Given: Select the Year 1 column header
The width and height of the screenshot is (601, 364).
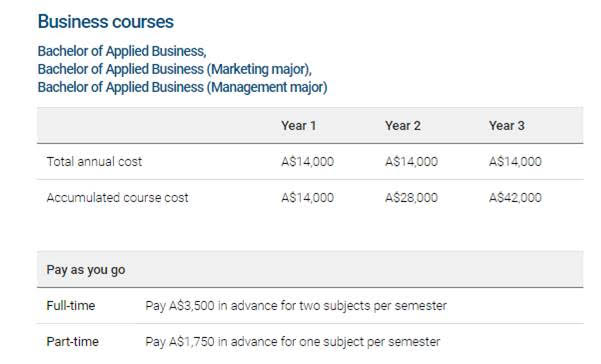Looking at the screenshot, I should pos(299,126).
